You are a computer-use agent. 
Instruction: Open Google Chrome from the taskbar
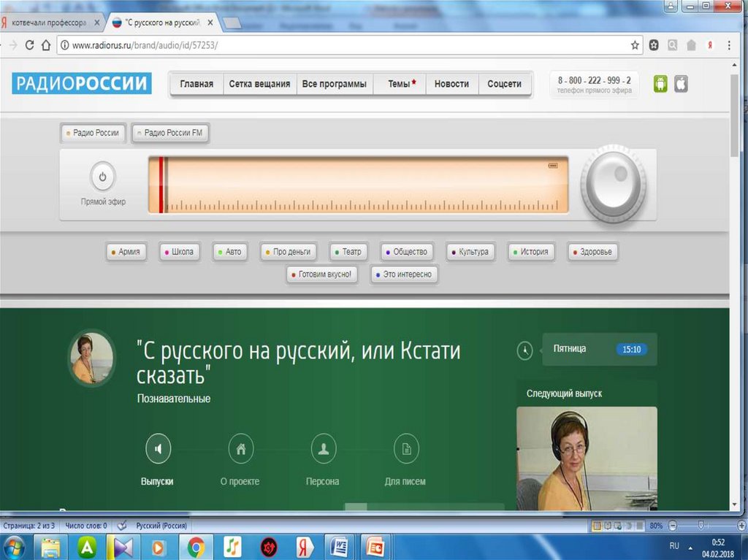click(196, 548)
